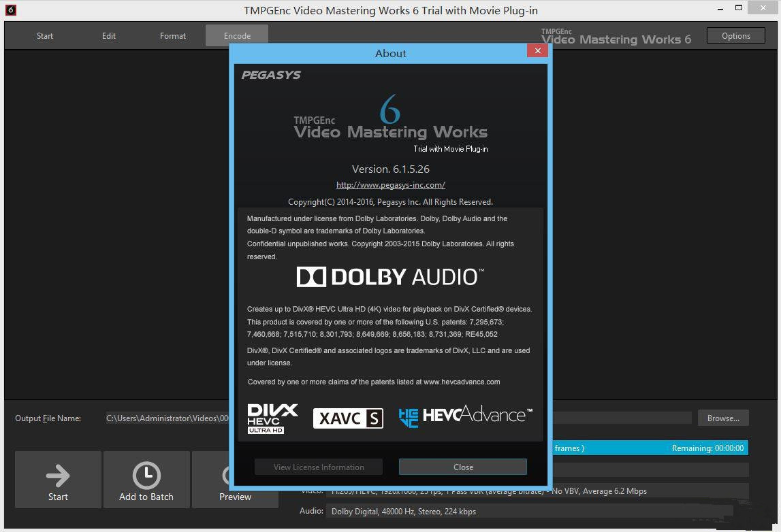This screenshot has width=781, height=532.
Task: Click the TMPGEnc branding logo in the header
Action: click(616, 36)
